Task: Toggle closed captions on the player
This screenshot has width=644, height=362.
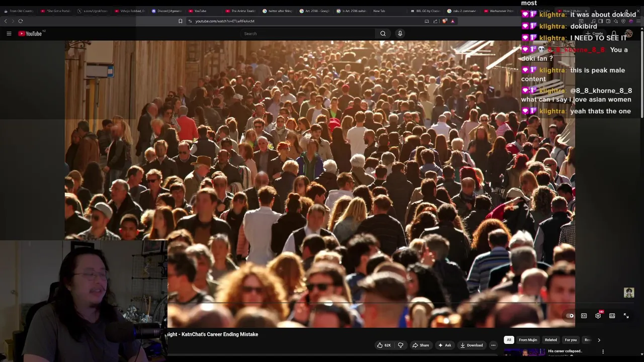Action: coord(584,316)
